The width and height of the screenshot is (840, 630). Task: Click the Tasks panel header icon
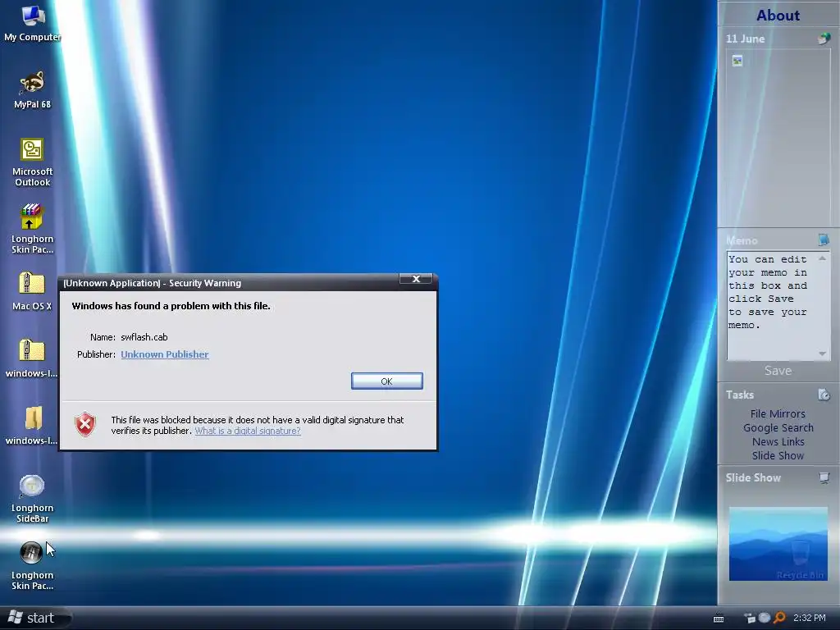(x=824, y=395)
